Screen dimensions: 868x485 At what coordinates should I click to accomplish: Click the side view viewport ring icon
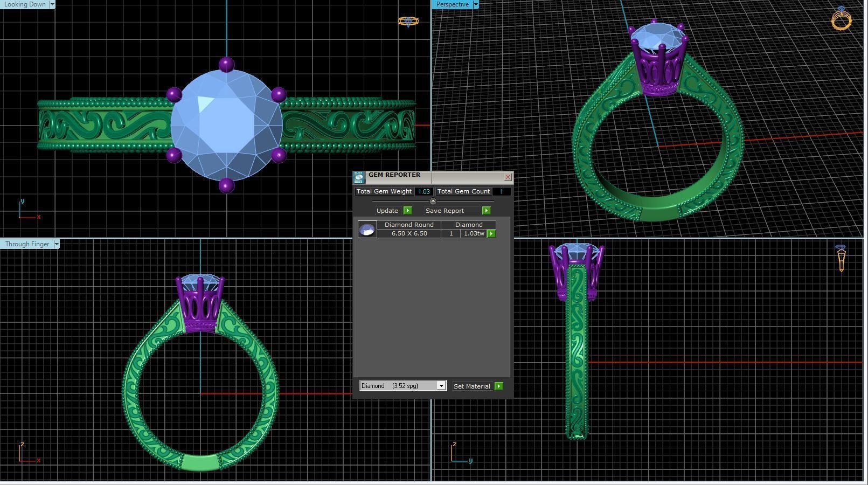click(x=841, y=258)
